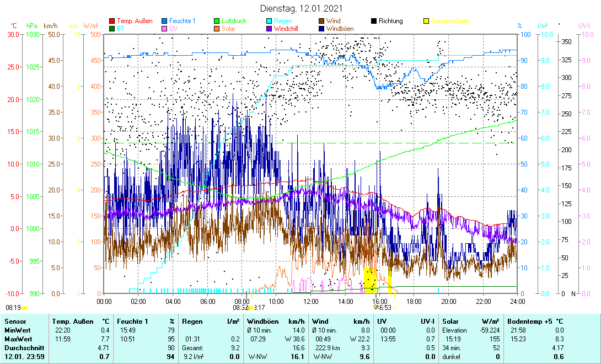601x364 pixels.
Task: Select the "W/m²" axis unit above the chart
Action: coord(91,26)
